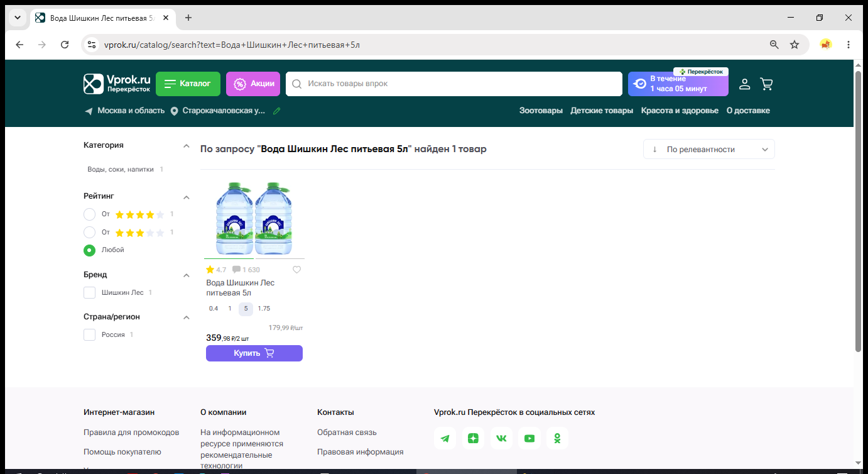Open the delivery time slot button
This screenshot has width=868, height=474.
click(x=678, y=84)
